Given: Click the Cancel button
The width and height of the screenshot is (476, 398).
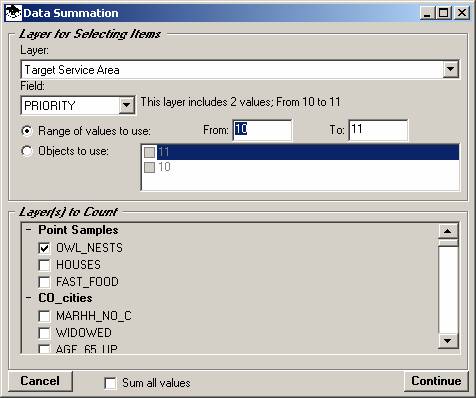Looking at the screenshot, I should (x=40, y=381).
